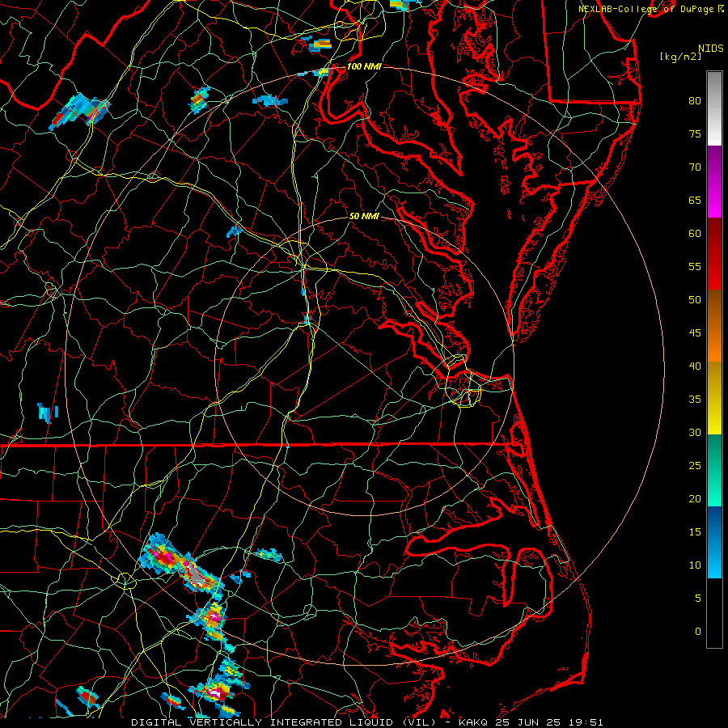Click the 25 value on the VIL scale
Screen dimensions: 728x728
[x=695, y=466]
